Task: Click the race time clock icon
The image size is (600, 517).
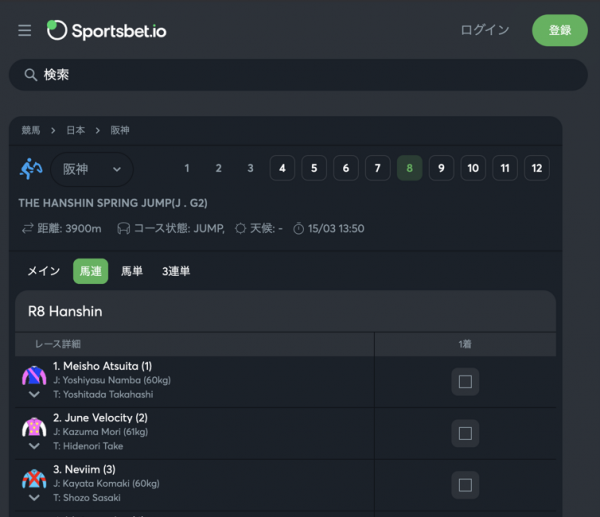Action: point(298,229)
